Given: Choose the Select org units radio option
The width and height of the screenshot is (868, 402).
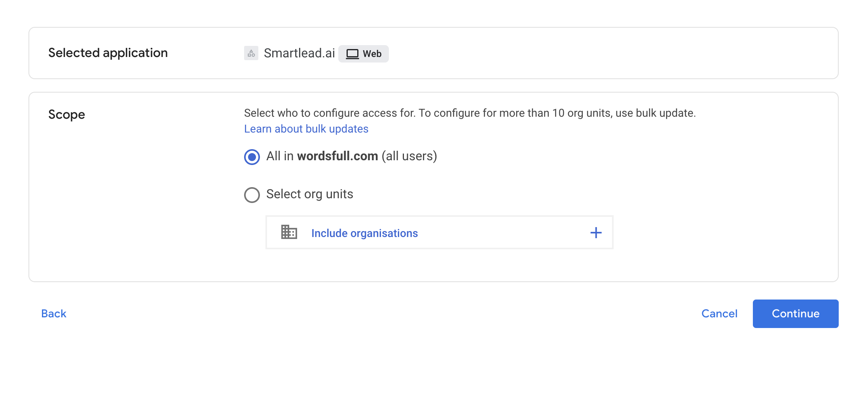Looking at the screenshot, I should 252,195.
